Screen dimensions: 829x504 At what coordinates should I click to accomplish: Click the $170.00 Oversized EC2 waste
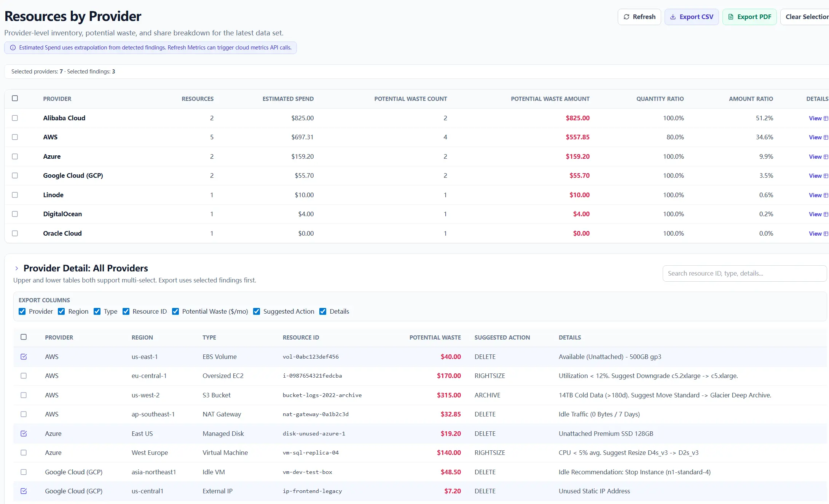pos(449,376)
